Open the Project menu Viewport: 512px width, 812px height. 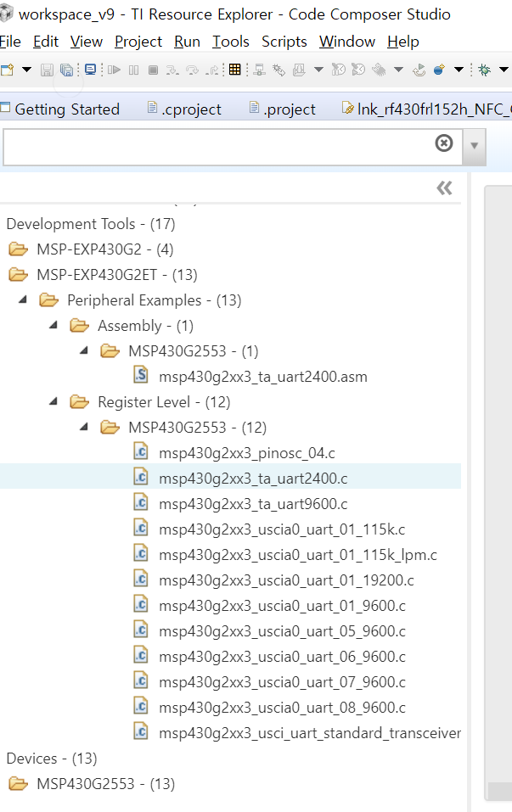138,42
